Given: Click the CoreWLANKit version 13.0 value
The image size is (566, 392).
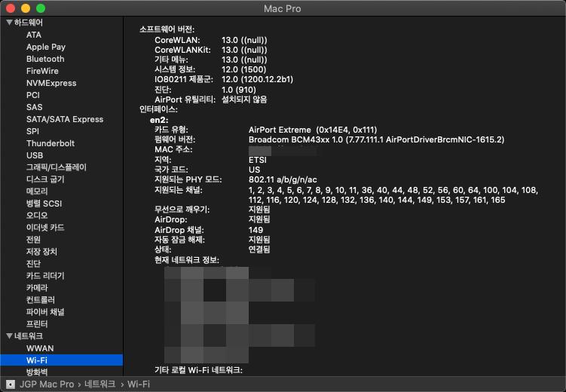Looking at the screenshot, I should [x=244, y=50].
